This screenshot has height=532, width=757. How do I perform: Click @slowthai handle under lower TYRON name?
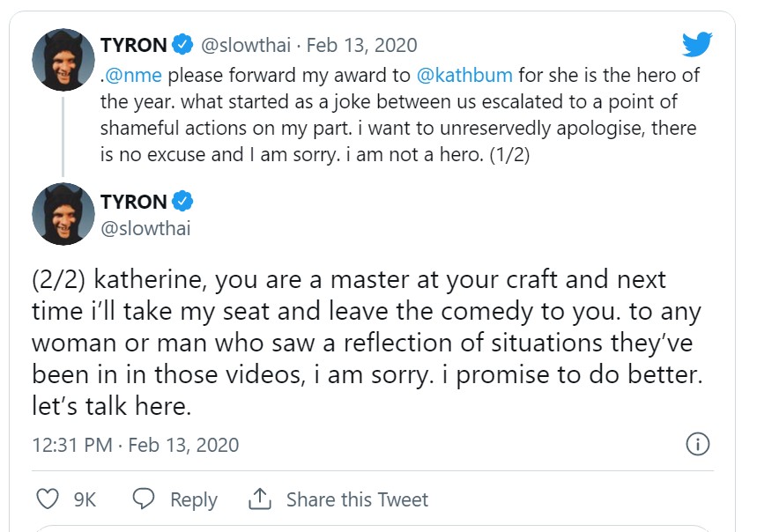145,228
